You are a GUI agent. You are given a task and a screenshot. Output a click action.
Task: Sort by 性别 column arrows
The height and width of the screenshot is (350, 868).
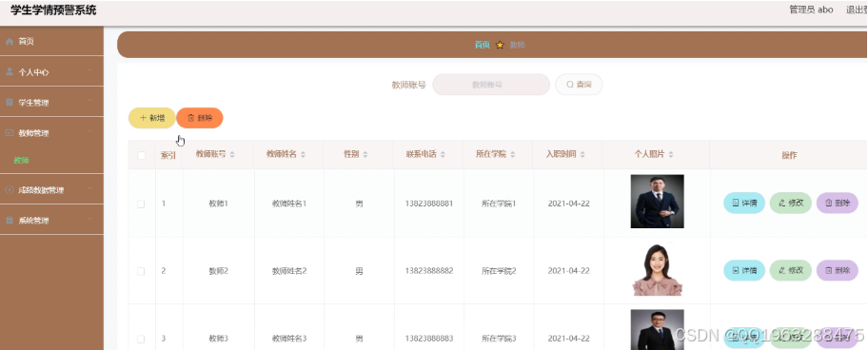[x=365, y=155]
